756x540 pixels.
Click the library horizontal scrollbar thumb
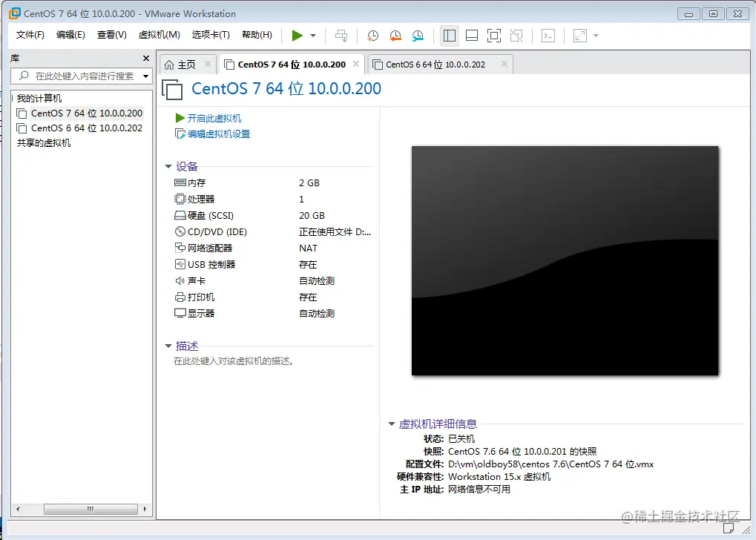pyautogui.click(x=91, y=509)
